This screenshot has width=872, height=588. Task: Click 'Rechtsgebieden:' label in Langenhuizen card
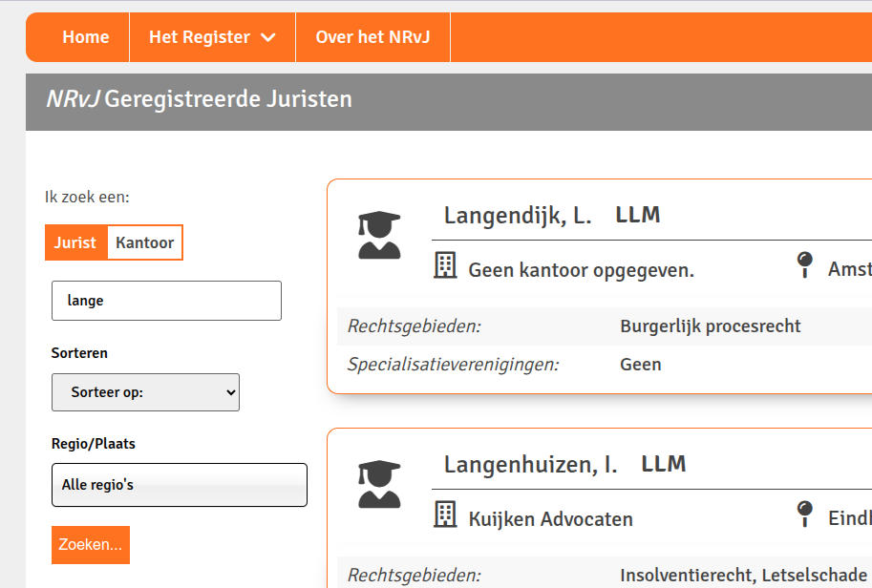tap(415, 576)
